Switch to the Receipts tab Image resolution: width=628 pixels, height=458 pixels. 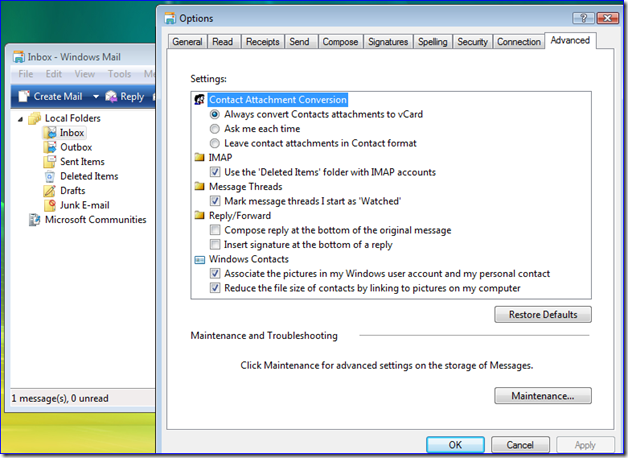[263, 42]
